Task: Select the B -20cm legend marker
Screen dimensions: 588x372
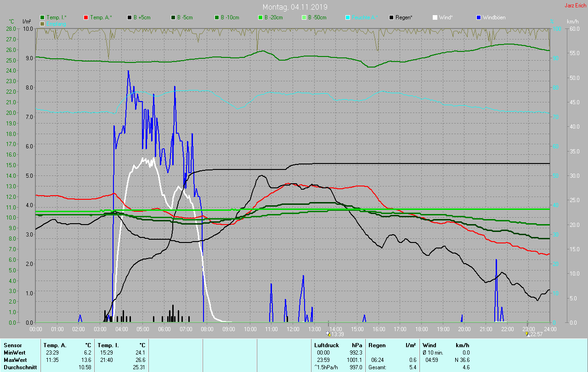Action: [260, 17]
